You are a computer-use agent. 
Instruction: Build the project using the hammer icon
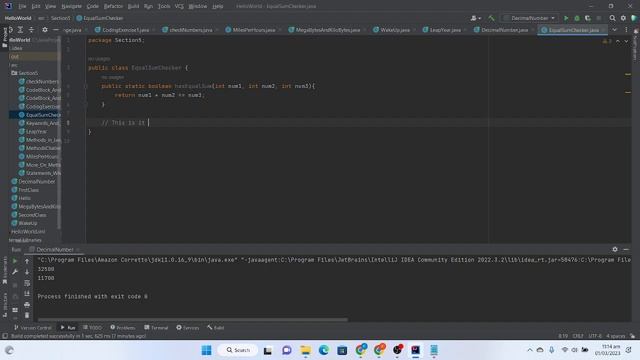tap(491, 18)
